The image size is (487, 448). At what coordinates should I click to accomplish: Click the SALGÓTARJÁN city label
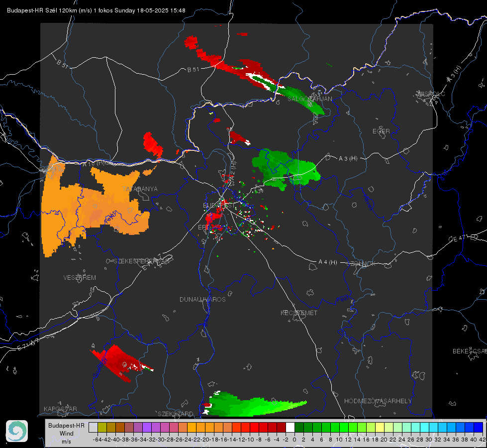pyautogui.click(x=309, y=99)
